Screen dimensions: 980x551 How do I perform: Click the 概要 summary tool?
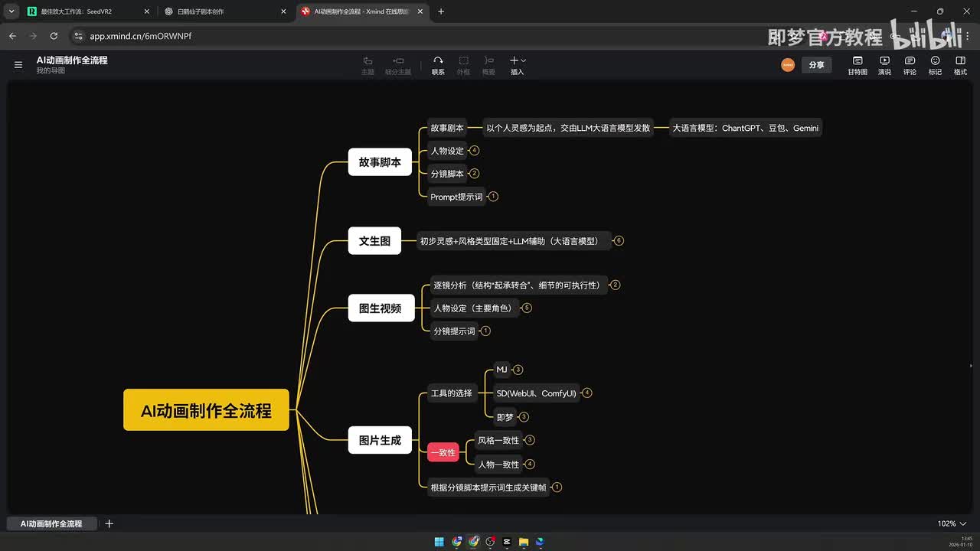pyautogui.click(x=488, y=65)
